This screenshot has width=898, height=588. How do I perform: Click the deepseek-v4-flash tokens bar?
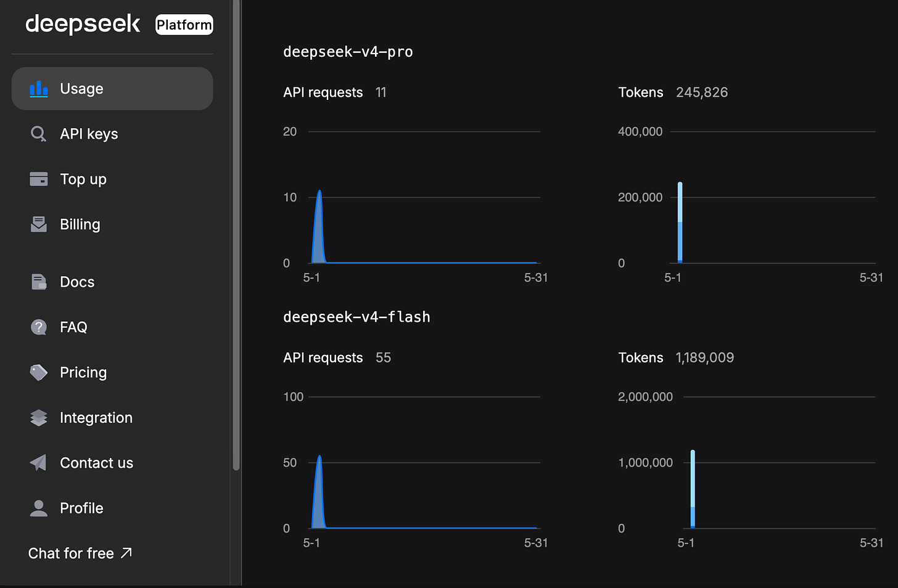point(693,489)
